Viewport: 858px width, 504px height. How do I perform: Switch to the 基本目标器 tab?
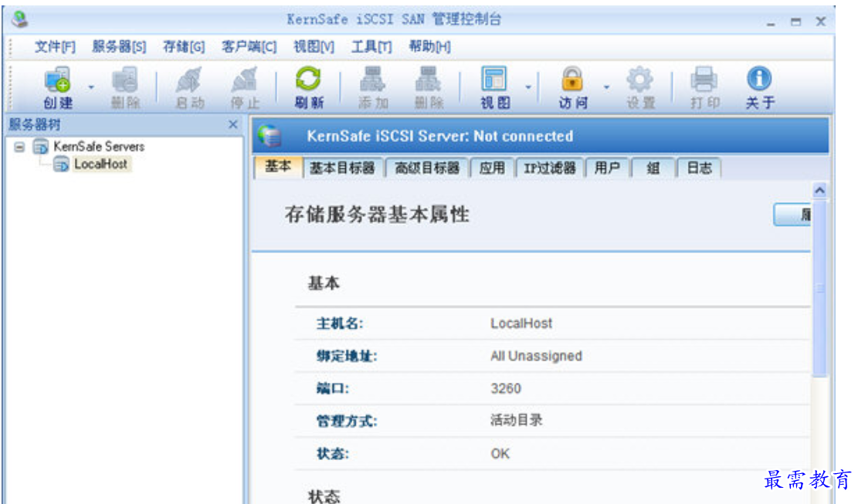342,168
